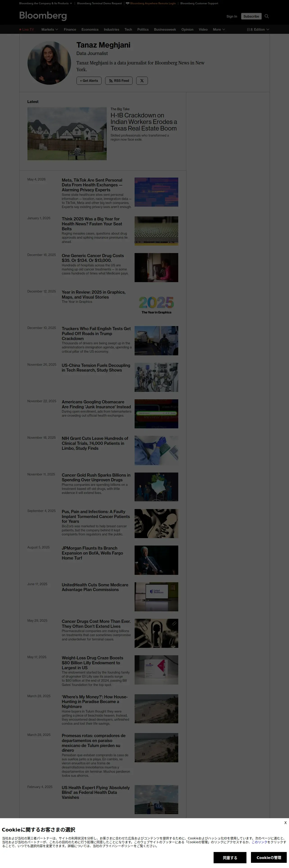Image resolution: width=289 pixels, height=868 pixels.
Task: Open the Industries section
Action: (x=111, y=29)
